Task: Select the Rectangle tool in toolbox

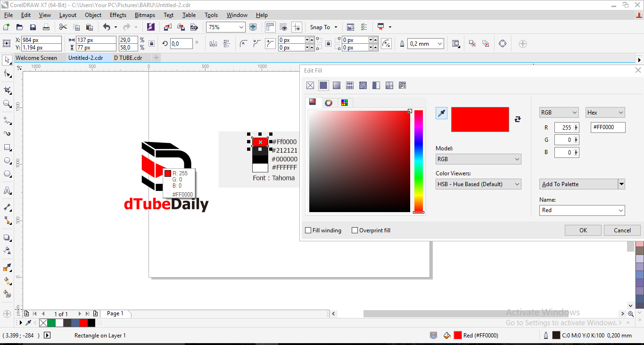Action: 7,147
